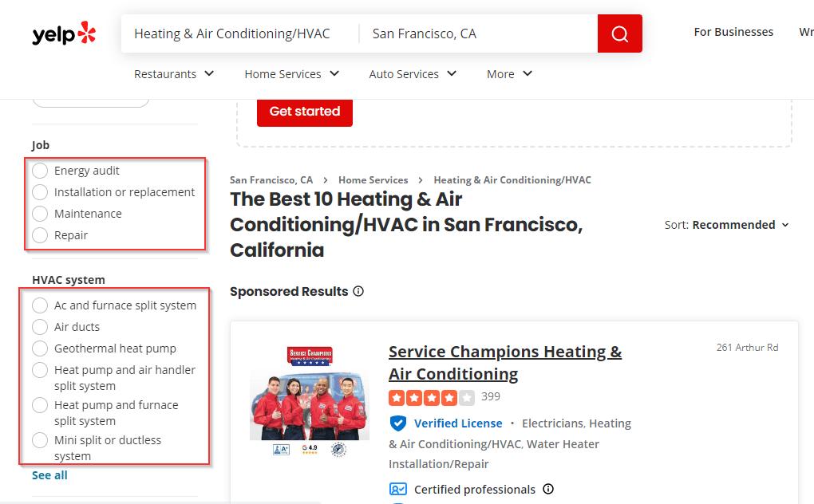Click the red search magnifier button
The height and width of the screenshot is (504, 814).
tap(620, 33)
